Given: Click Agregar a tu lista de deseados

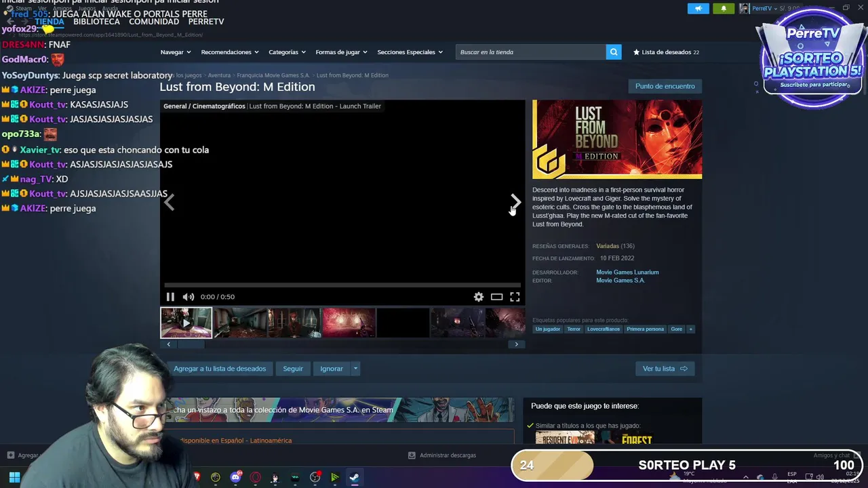Looking at the screenshot, I should (219, 369).
